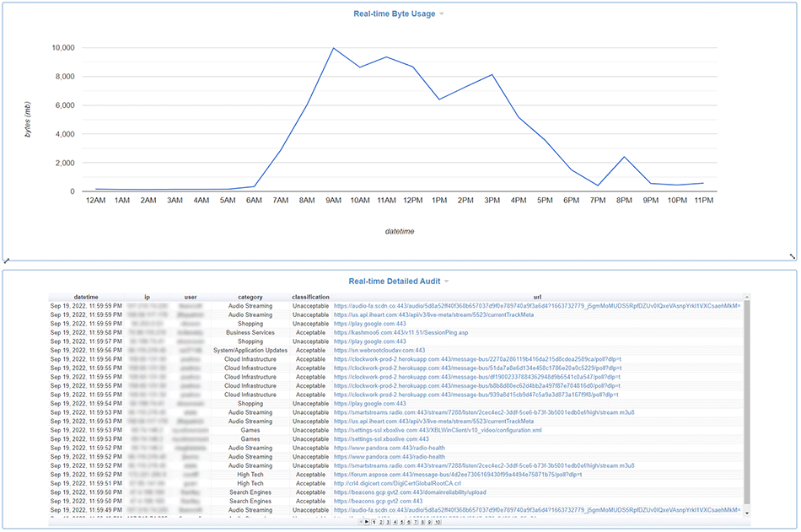
Task: Click the previous-page arrow in the pagination control
Action: point(361,523)
